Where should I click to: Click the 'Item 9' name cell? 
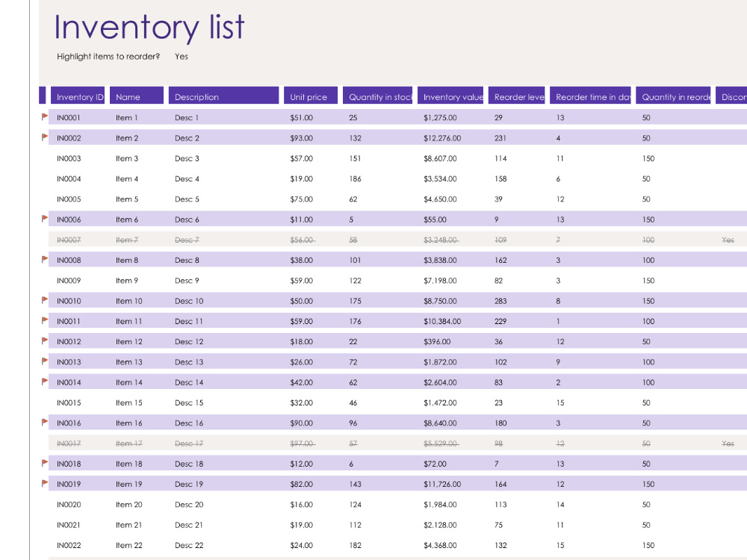[x=127, y=281]
